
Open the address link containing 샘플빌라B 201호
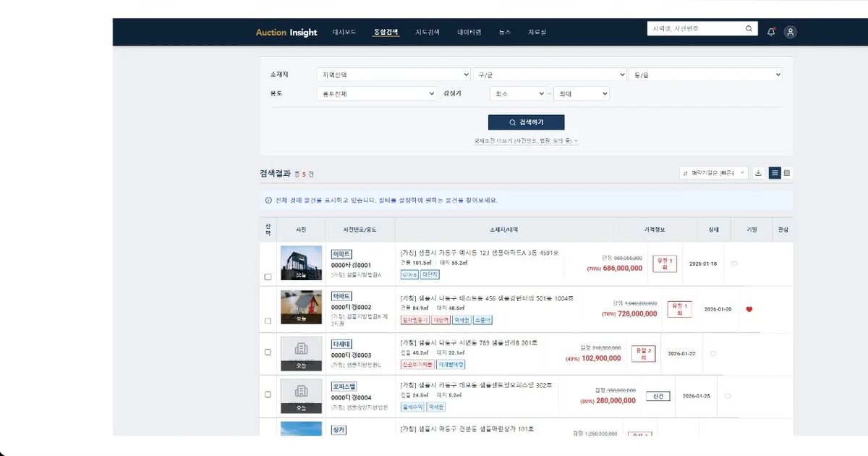[x=469, y=342]
